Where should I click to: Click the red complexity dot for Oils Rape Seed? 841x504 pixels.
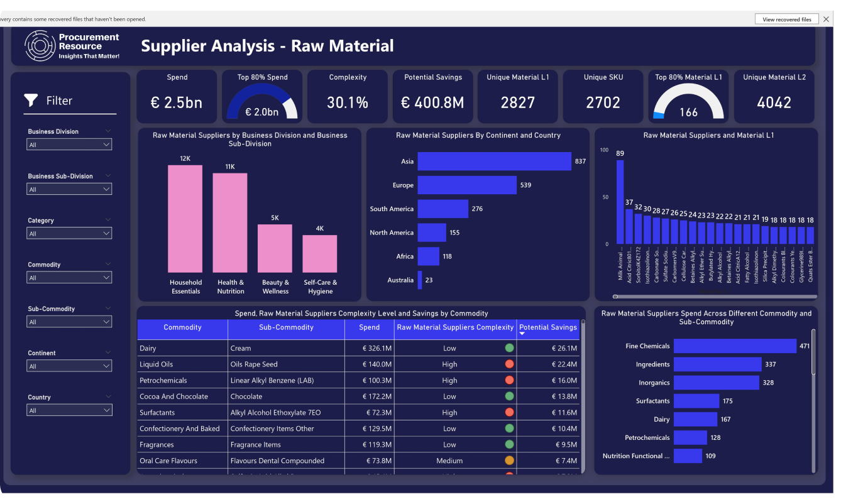click(509, 364)
